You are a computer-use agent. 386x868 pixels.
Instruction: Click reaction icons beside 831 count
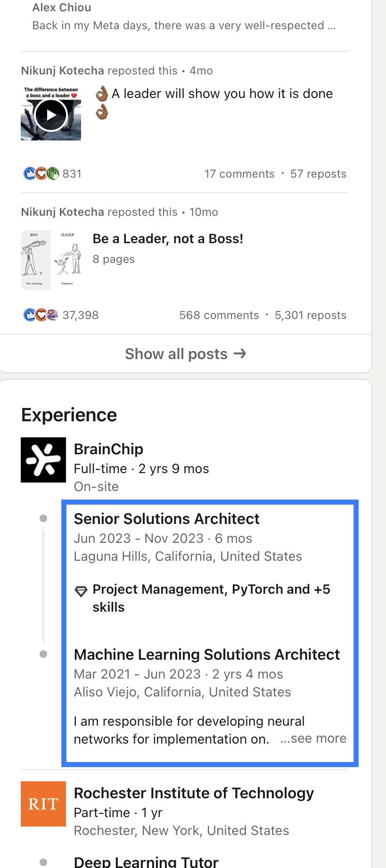pyautogui.click(x=41, y=174)
